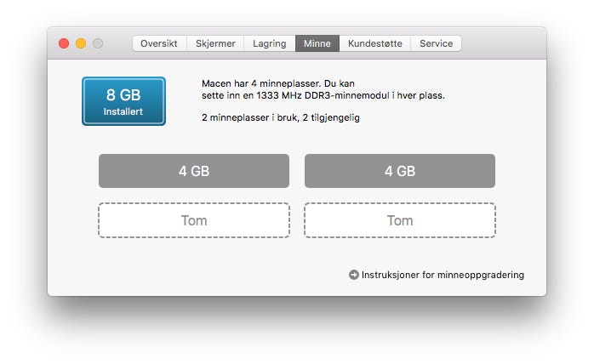
Task: Click the "1333 MHz DDR3-minnemodul" text line
Action: coord(323,95)
